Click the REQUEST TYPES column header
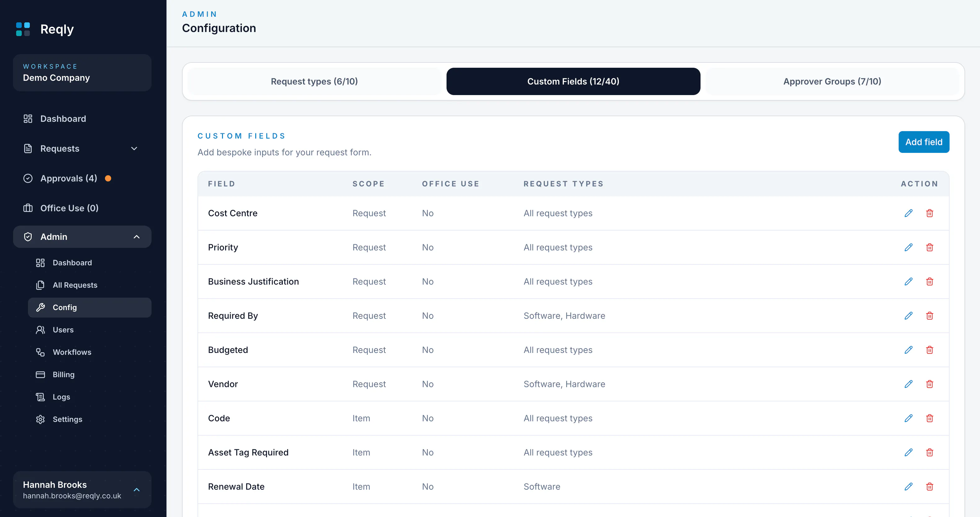 coord(563,184)
